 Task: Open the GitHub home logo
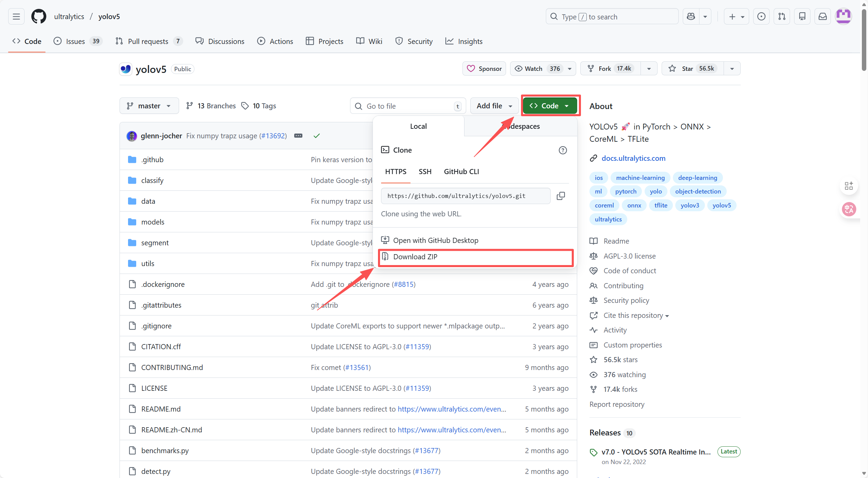pyautogui.click(x=38, y=17)
